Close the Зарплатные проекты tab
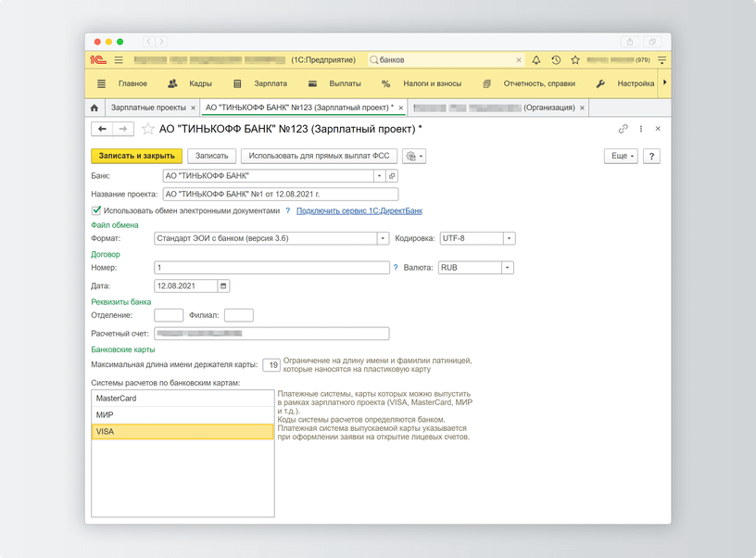 coord(193,108)
